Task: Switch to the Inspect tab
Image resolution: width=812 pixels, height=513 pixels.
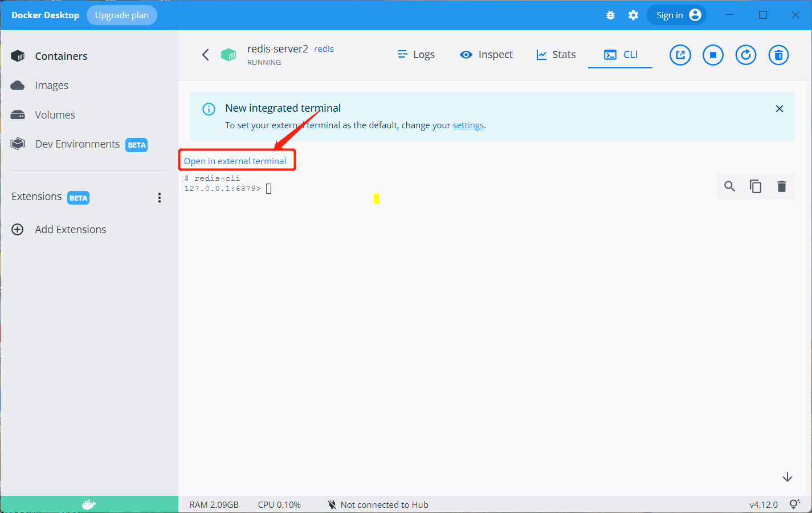Action: 486,55
